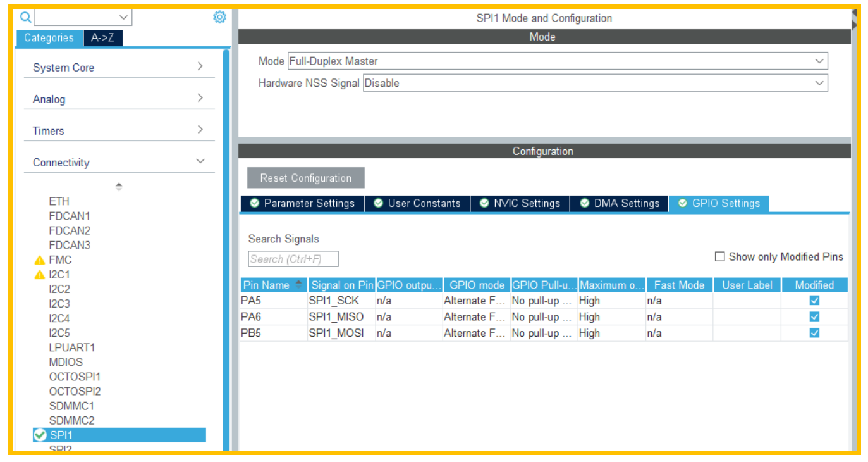The width and height of the screenshot is (868, 462).
Task: Select FDCAN1 peripheral
Action: (x=70, y=216)
